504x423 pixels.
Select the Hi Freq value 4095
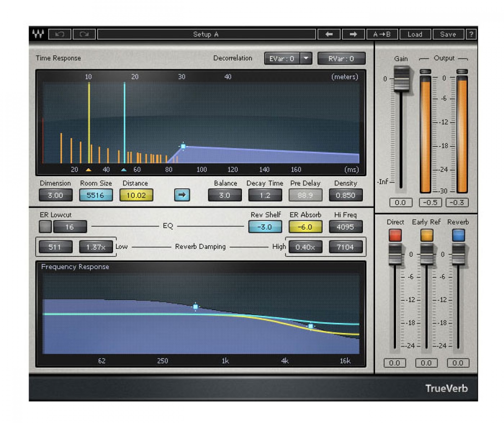coord(346,227)
